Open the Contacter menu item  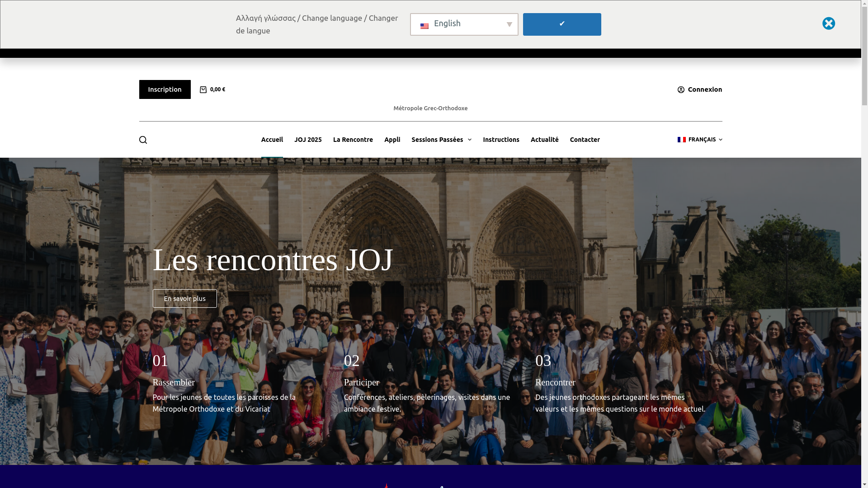pyautogui.click(x=585, y=140)
